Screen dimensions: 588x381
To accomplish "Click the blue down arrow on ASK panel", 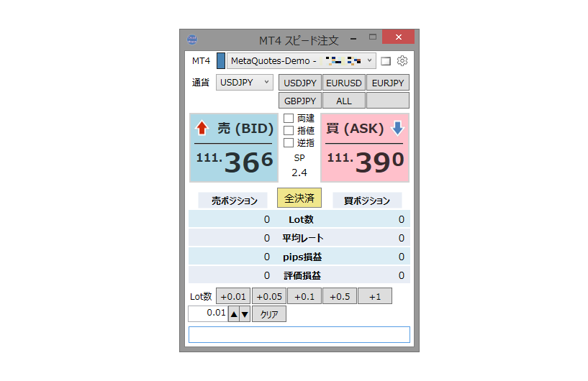I will pyautogui.click(x=397, y=128).
